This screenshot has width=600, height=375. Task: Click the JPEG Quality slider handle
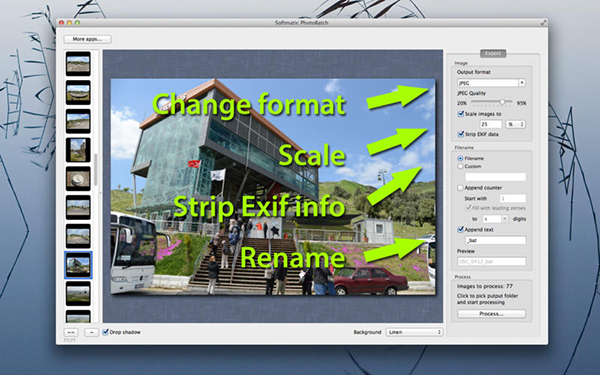[502, 102]
